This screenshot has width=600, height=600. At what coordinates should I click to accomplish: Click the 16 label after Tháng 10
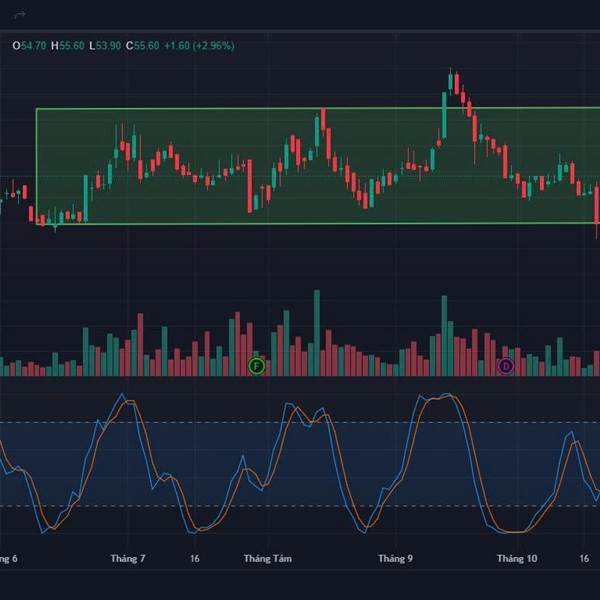click(585, 559)
